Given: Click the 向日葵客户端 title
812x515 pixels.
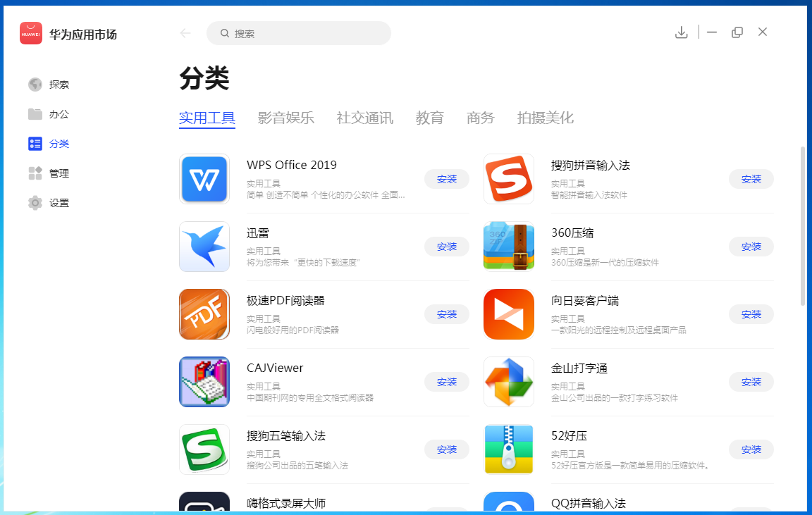Looking at the screenshot, I should tap(585, 301).
